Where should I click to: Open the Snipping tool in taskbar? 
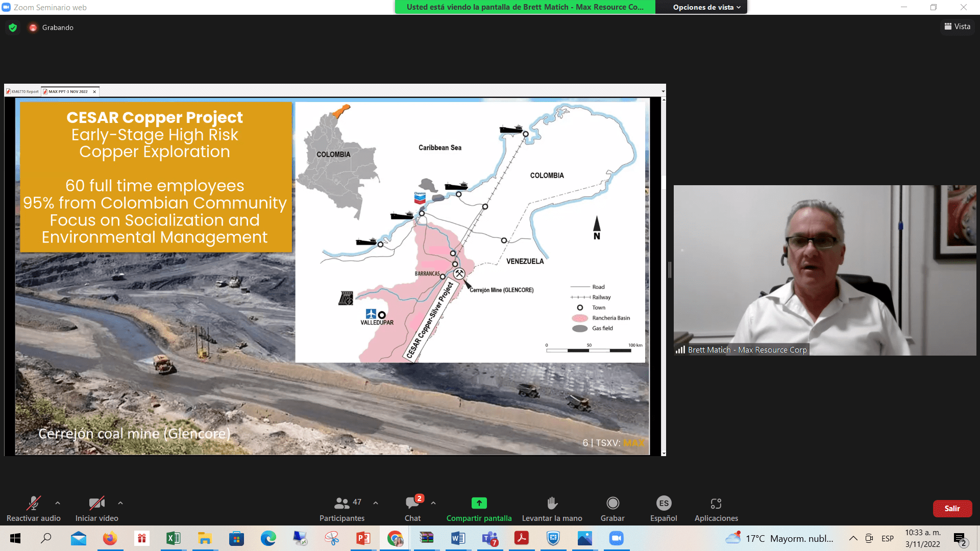coord(331,538)
